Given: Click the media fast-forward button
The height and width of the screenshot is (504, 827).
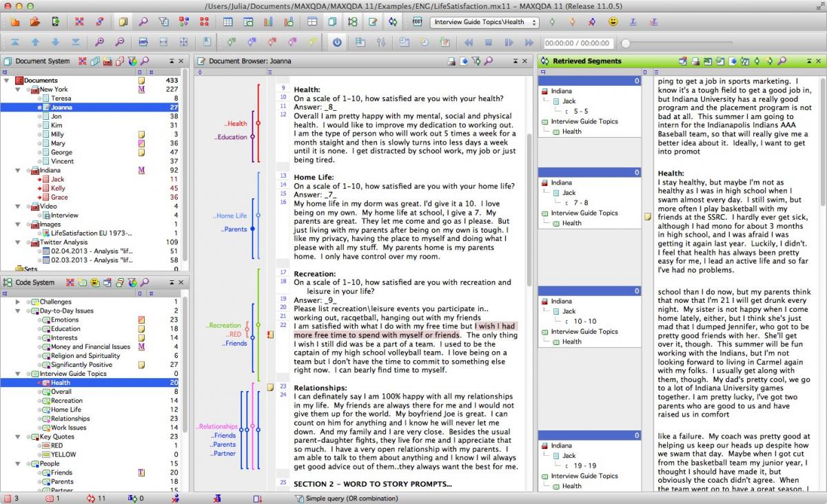Looking at the screenshot, I should [x=529, y=42].
